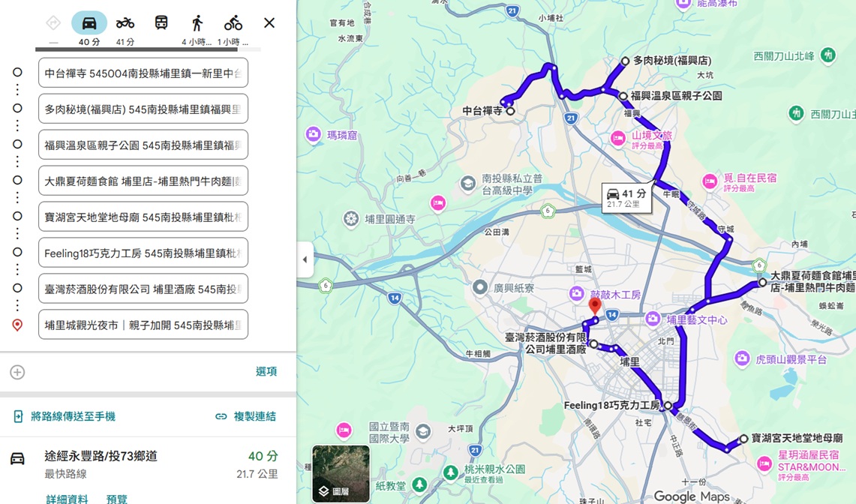
Task: Click 預覽 route preview
Action: pyautogui.click(x=117, y=499)
